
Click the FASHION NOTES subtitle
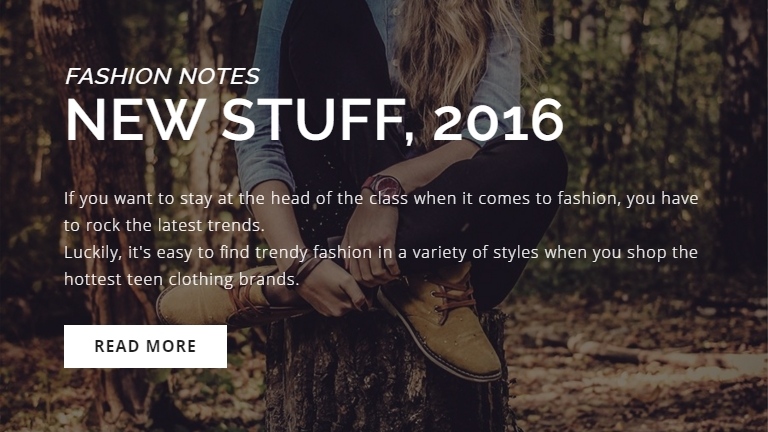coord(162,76)
